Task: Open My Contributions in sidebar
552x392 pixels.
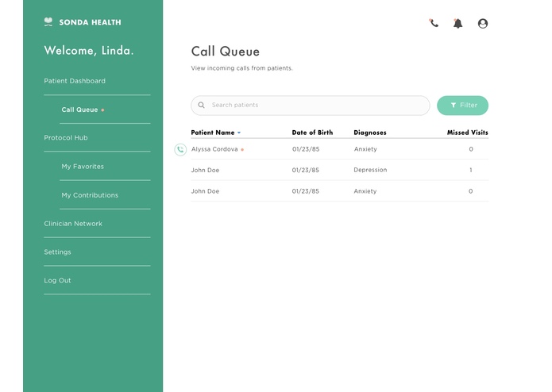Action: coord(90,195)
